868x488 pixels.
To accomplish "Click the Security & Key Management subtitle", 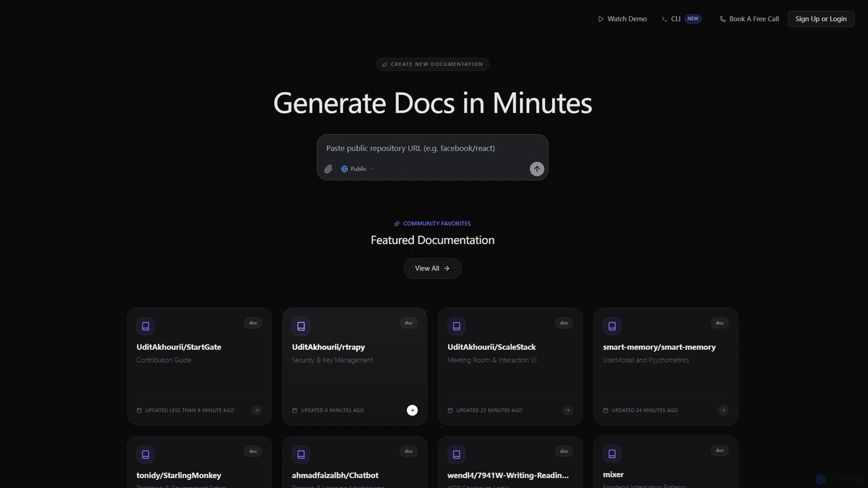I will point(332,360).
